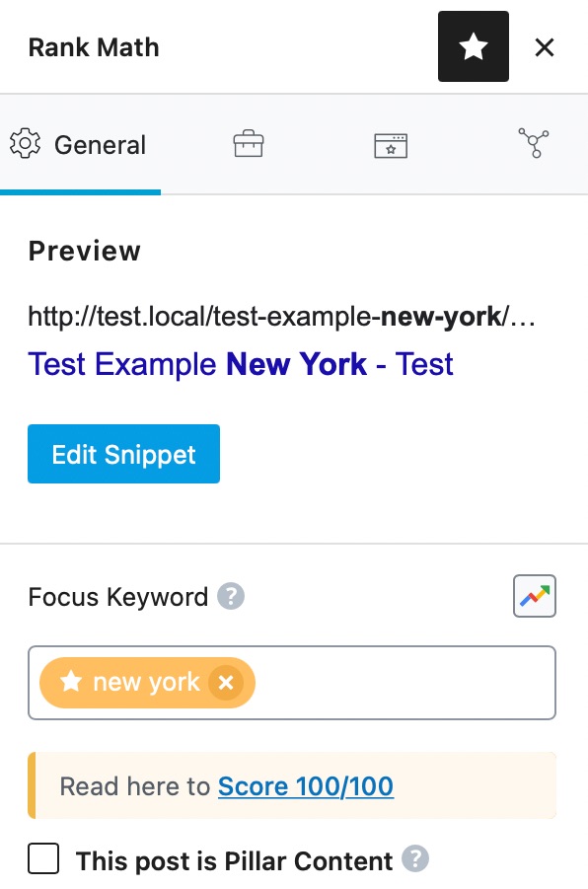
Task: Click the Edit Snippet button
Action: [123, 454]
